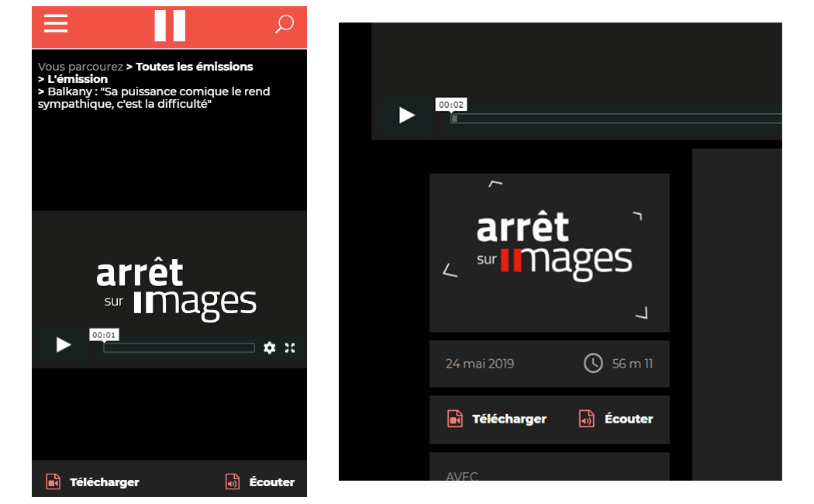814x504 pixels.
Task: Click the Écouter label under the 56 m 11 duration
Action: pyautogui.click(x=628, y=419)
